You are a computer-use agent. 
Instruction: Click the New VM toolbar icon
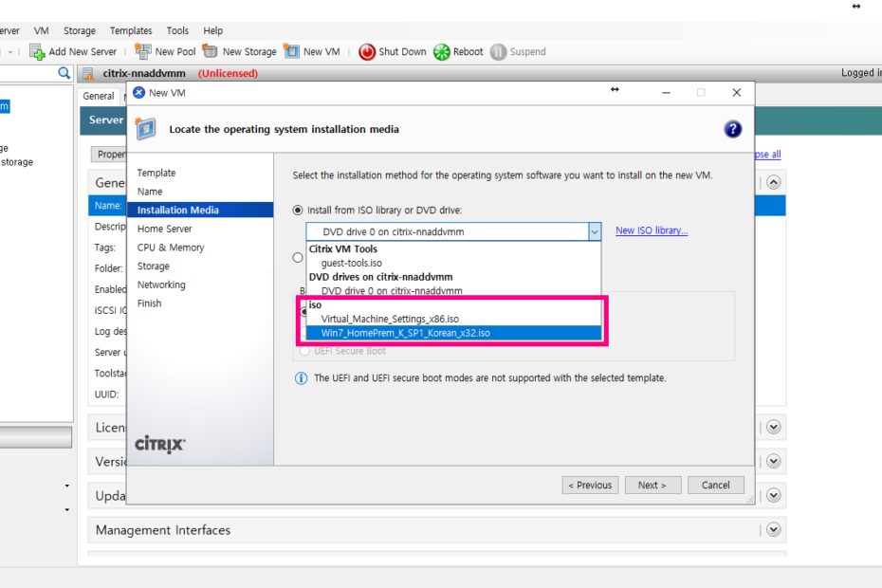(291, 51)
